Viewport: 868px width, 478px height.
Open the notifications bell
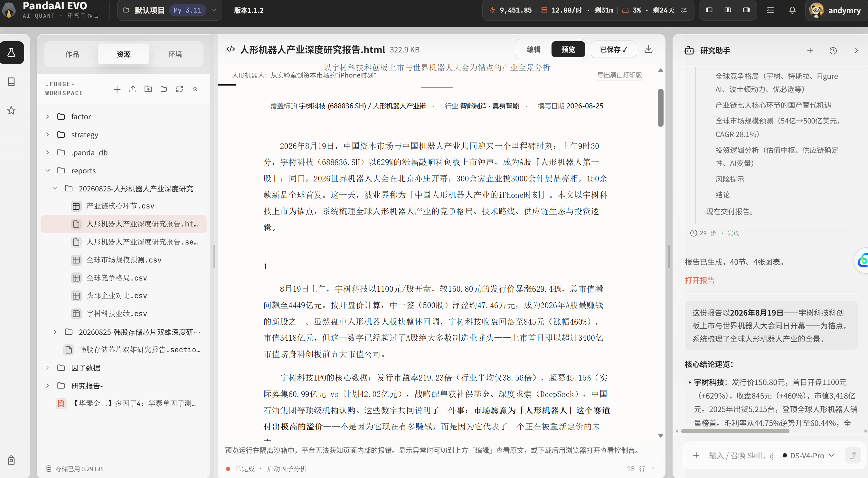coord(793,10)
